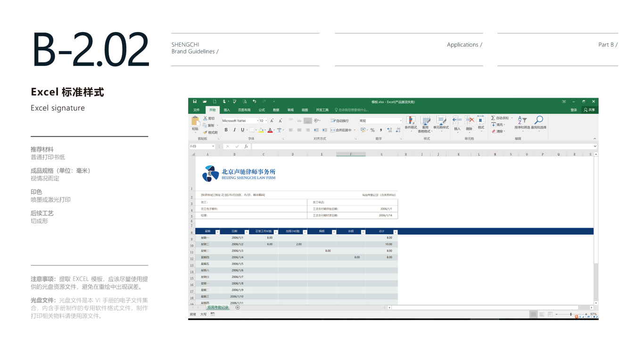Open the 星期 column filter dropdown
The height and width of the screenshot is (362, 644).
[217, 232]
